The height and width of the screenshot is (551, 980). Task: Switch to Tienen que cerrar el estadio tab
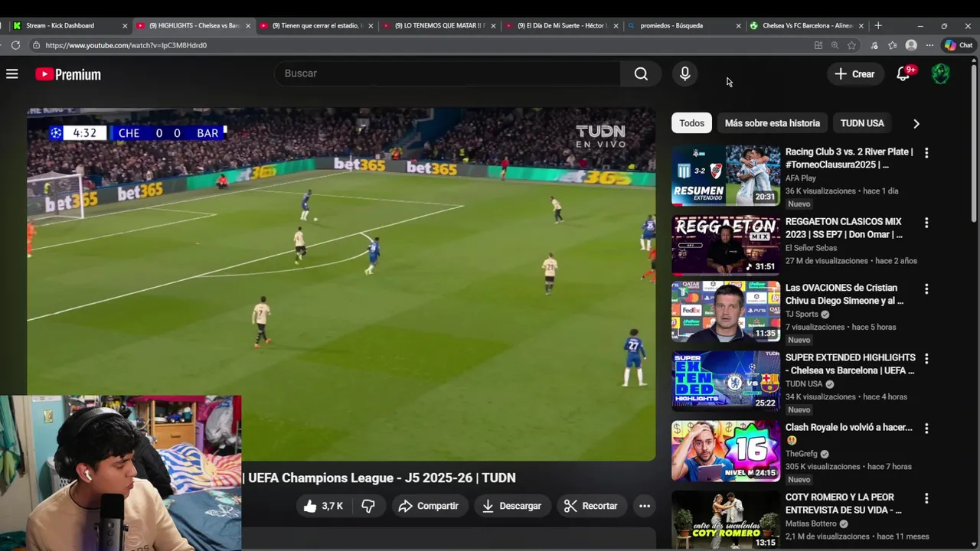click(x=315, y=25)
